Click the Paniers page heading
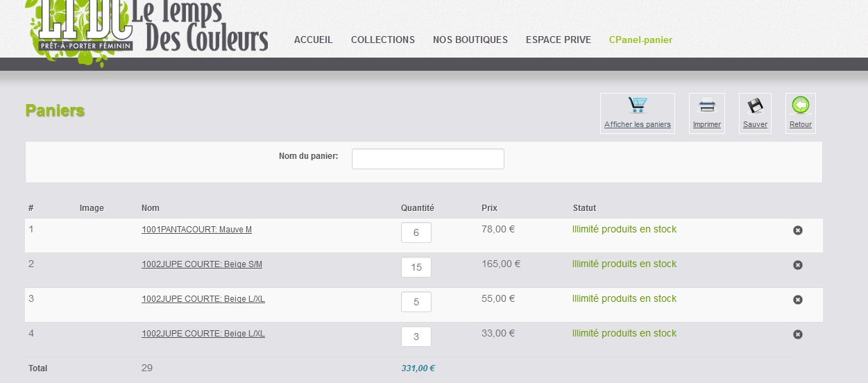The image size is (868, 383). click(x=55, y=111)
